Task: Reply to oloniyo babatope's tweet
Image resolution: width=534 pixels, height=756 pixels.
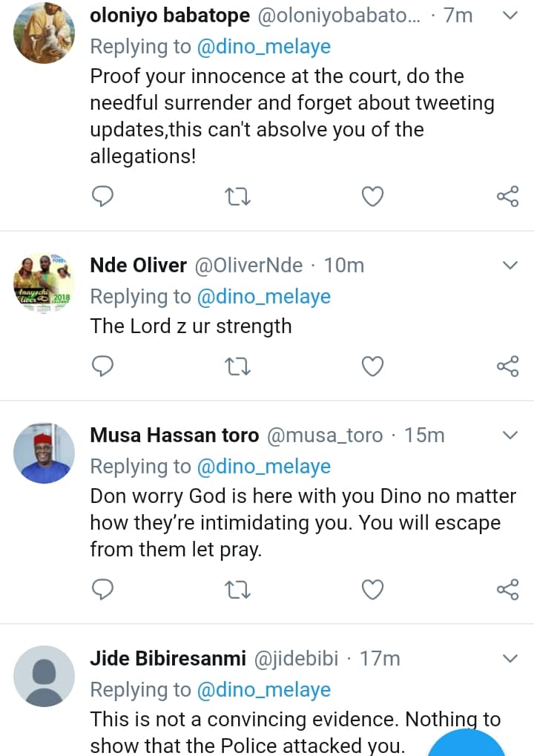Action: click(x=102, y=197)
